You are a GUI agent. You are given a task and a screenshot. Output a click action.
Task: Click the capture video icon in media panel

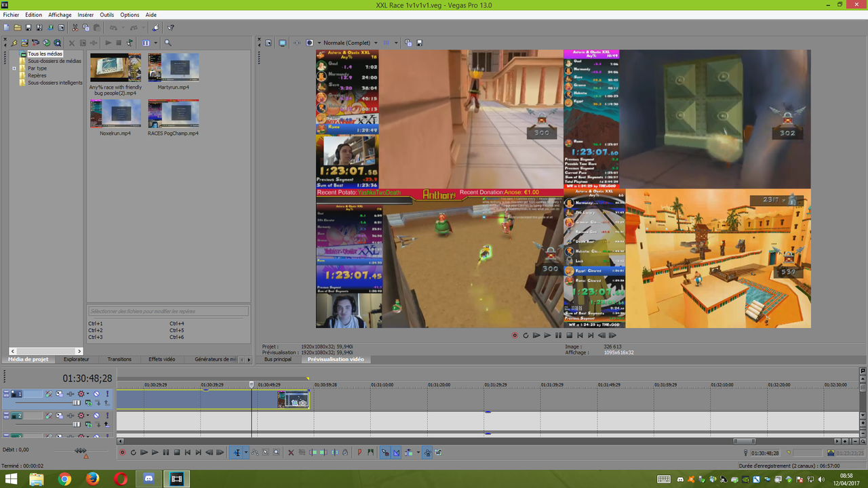[x=35, y=43]
